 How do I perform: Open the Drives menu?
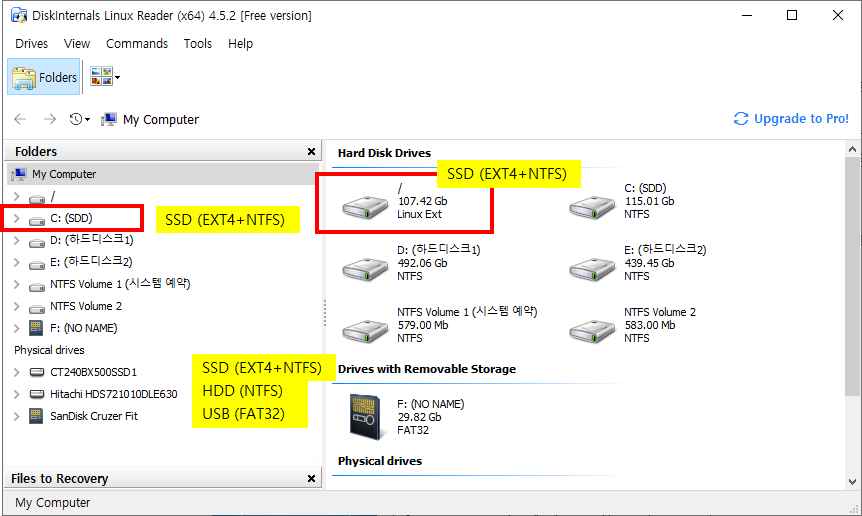click(x=31, y=43)
